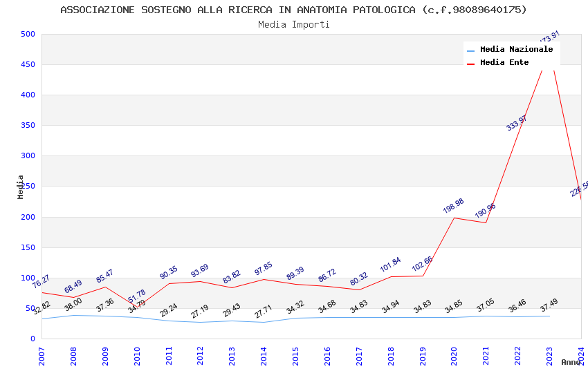Click the 34.32 national average label

(x=295, y=307)
